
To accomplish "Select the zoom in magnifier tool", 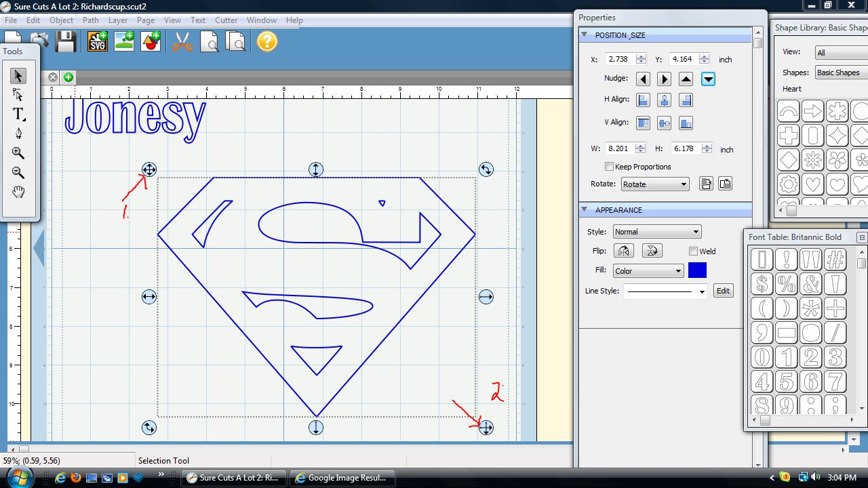I will pyautogui.click(x=18, y=153).
